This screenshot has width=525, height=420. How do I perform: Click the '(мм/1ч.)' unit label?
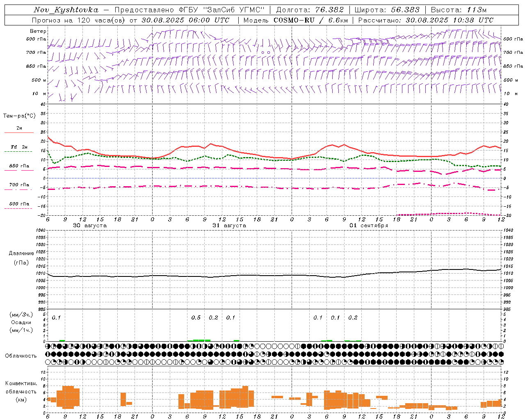point(21,330)
